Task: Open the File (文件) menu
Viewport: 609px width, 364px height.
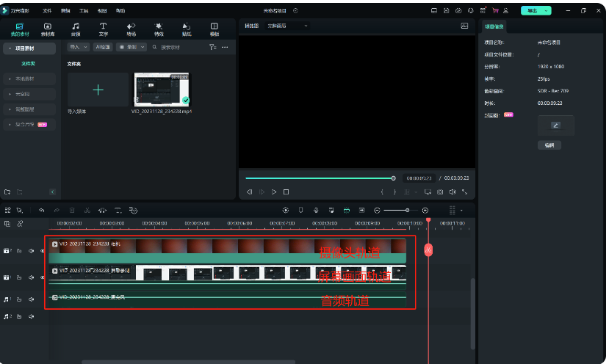Action: [x=47, y=11]
